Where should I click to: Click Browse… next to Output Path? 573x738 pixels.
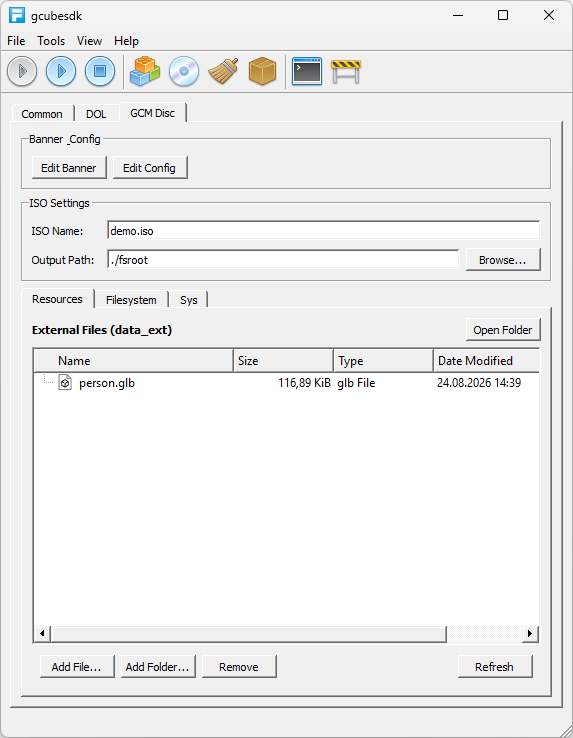pos(503,260)
